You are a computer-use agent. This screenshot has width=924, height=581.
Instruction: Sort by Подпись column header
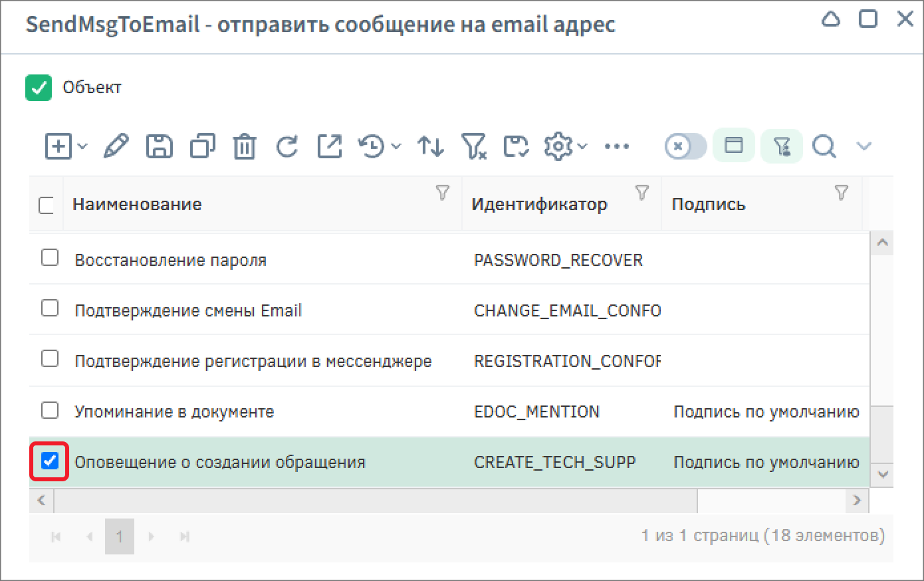tap(709, 205)
